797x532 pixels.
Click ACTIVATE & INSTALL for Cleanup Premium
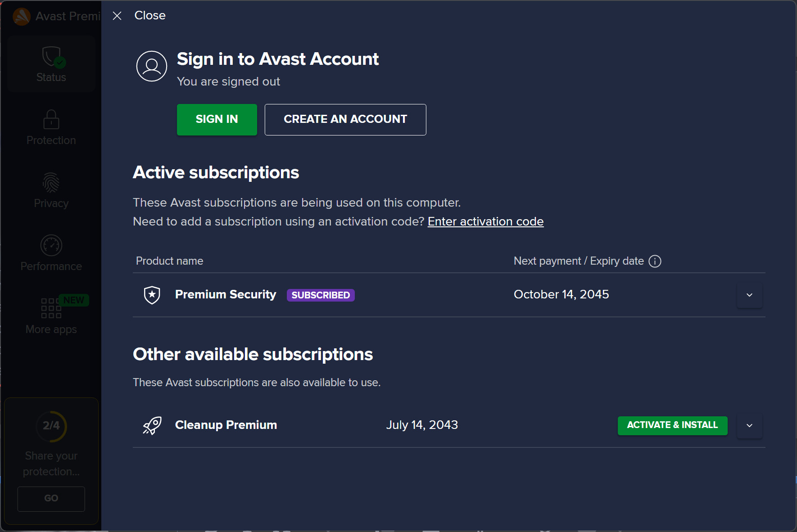[x=672, y=425]
